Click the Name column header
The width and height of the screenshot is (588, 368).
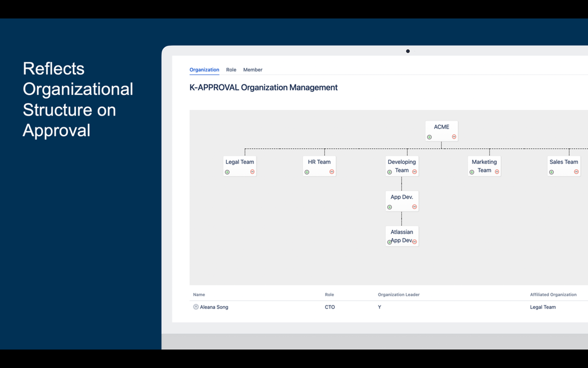tap(199, 294)
